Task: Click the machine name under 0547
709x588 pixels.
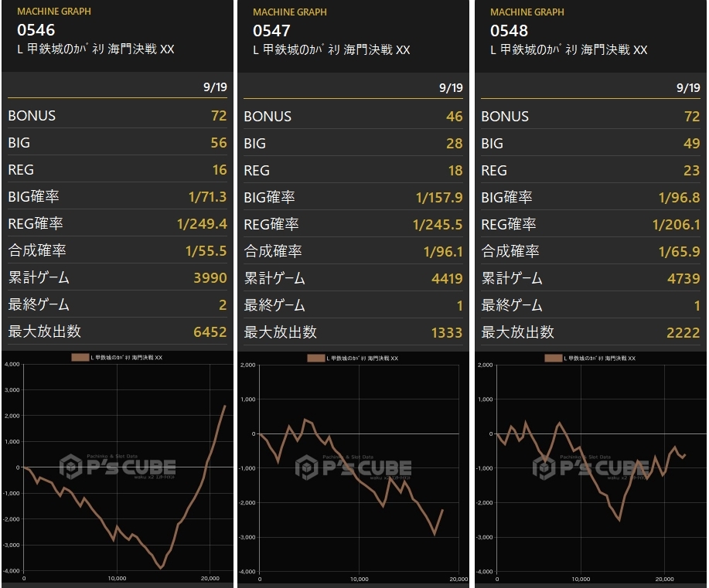Action: point(332,49)
